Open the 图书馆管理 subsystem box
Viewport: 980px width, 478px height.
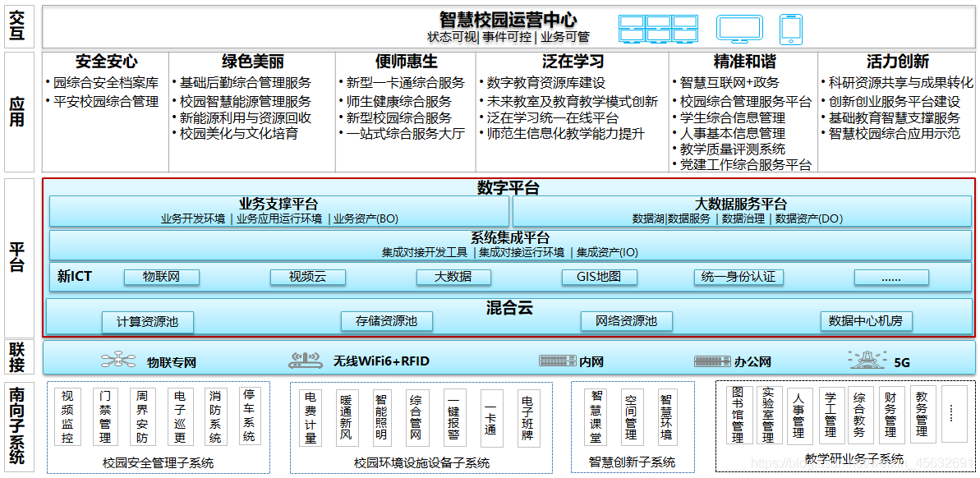coord(738,415)
